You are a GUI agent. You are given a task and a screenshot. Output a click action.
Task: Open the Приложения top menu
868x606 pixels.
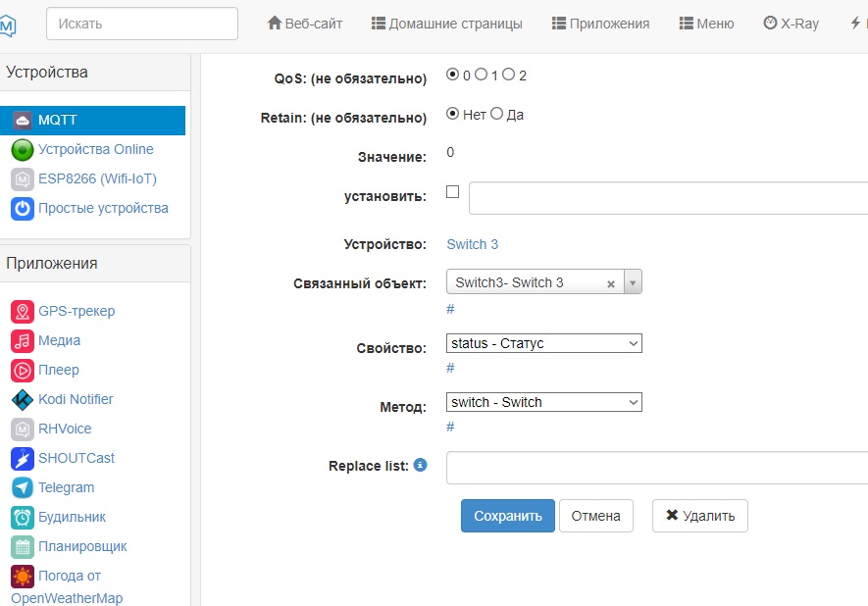click(x=600, y=24)
